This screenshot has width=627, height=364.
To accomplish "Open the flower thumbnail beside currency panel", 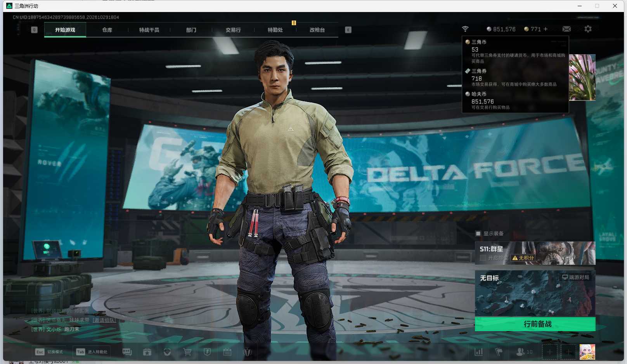I will 582,78.
